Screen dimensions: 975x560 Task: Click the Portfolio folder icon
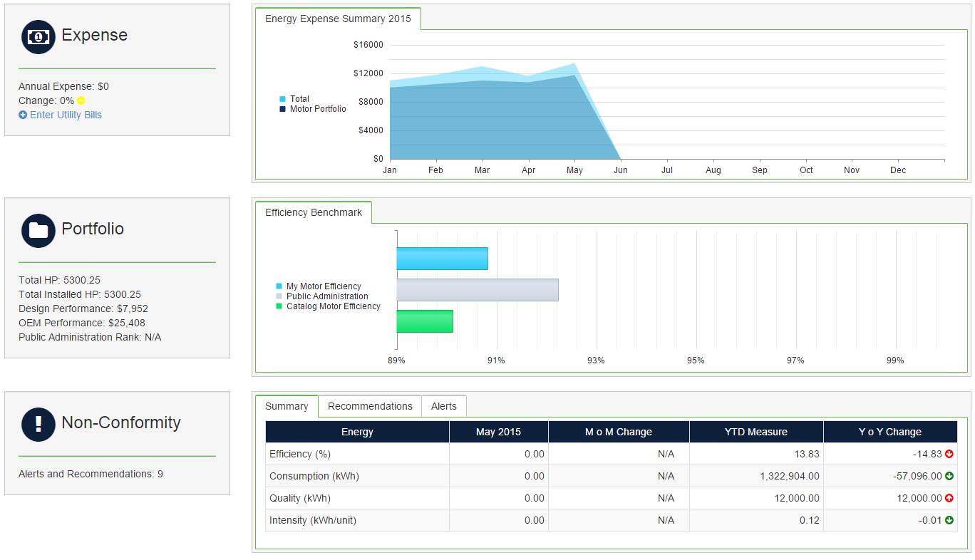click(x=38, y=231)
